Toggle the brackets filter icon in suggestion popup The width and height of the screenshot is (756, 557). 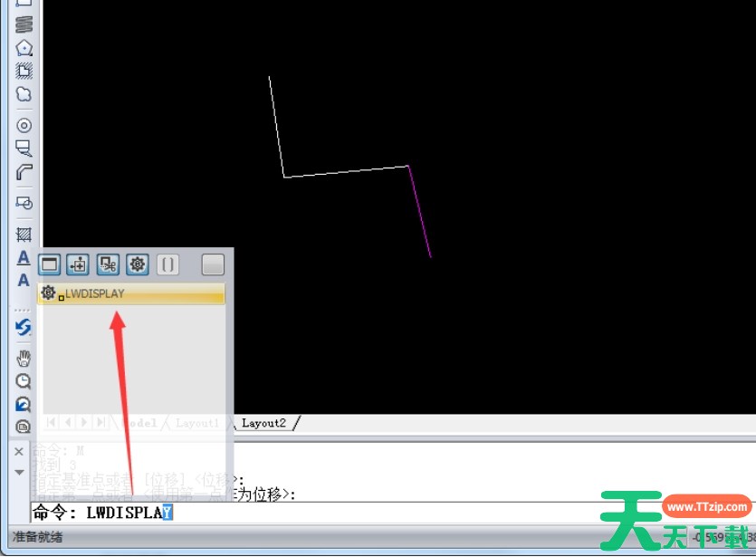pyautogui.click(x=167, y=264)
